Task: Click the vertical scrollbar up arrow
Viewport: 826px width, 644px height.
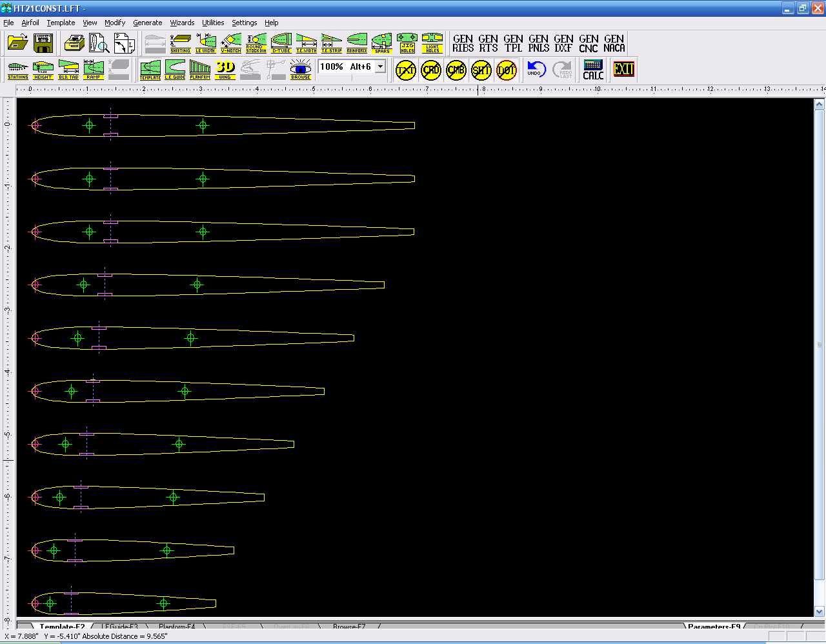Action: (x=819, y=104)
